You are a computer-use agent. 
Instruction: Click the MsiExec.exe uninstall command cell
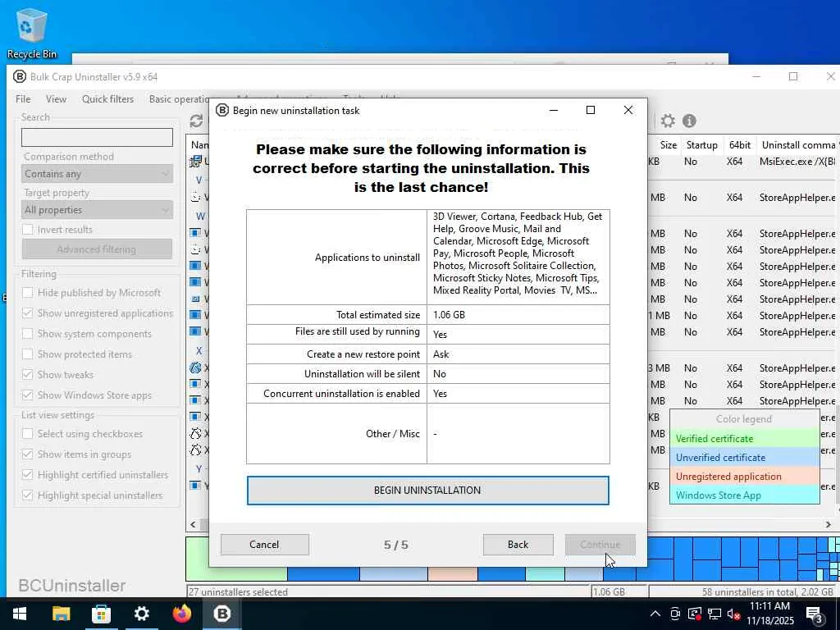point(797,162)
